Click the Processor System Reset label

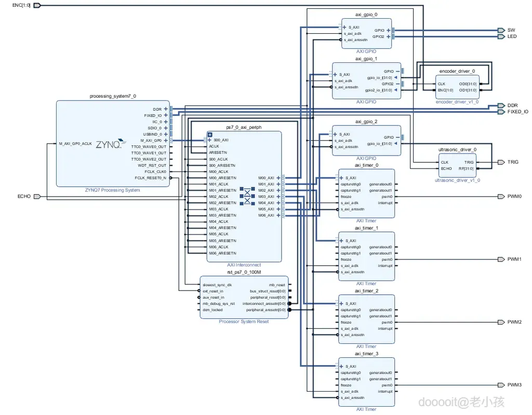coord(244,321)
